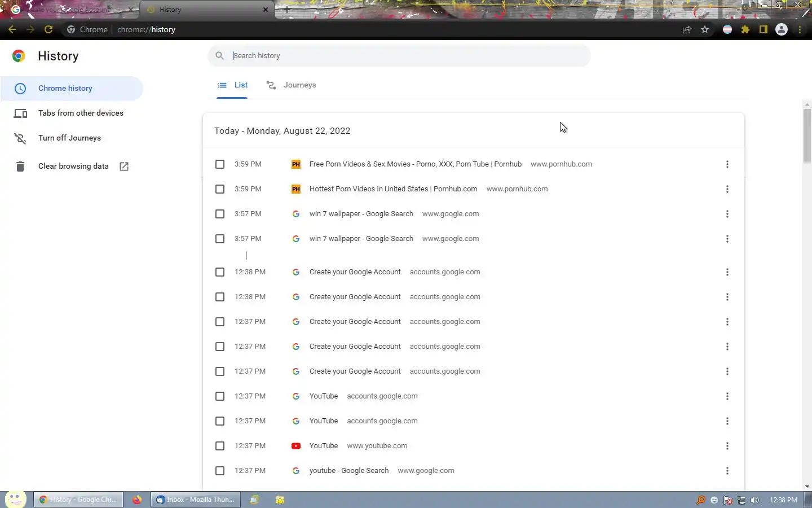Screen dimensions: 812x508
Task: Switch to the List tab
Action: (x=232, y=85)
